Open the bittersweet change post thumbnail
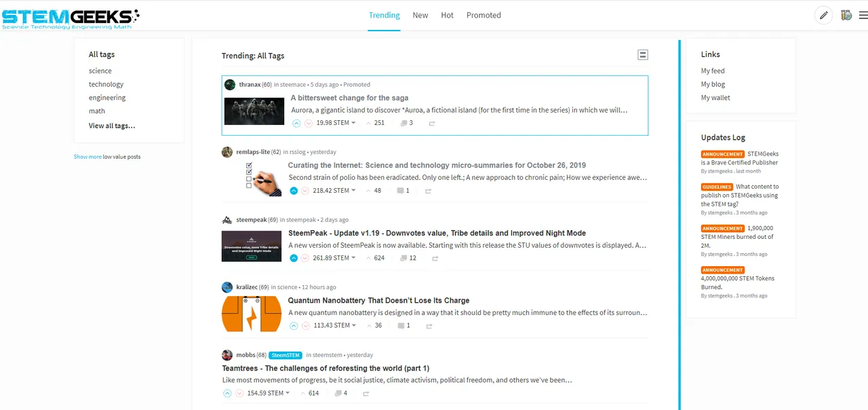The image size is (868, 410). tap(254, 111)
